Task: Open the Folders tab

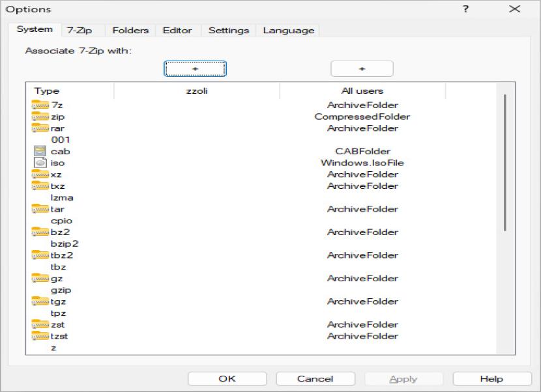Action: pyautogui.click(x=130, y=30)
